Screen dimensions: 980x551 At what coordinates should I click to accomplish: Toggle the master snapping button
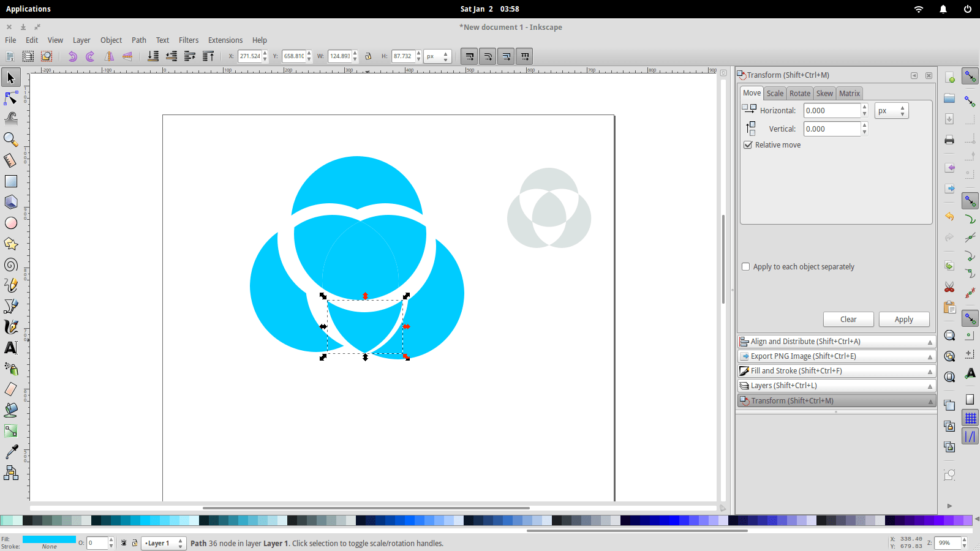[x=970, y=77]
